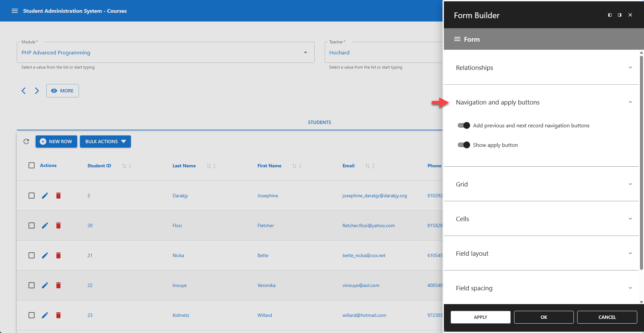Navigate to the next record

point(37,91)
